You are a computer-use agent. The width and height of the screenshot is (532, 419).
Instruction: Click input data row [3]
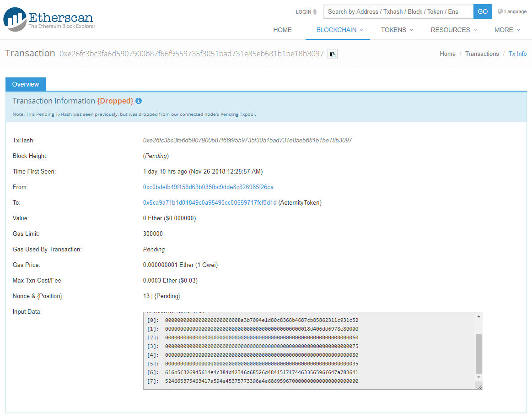coord(253,346)
